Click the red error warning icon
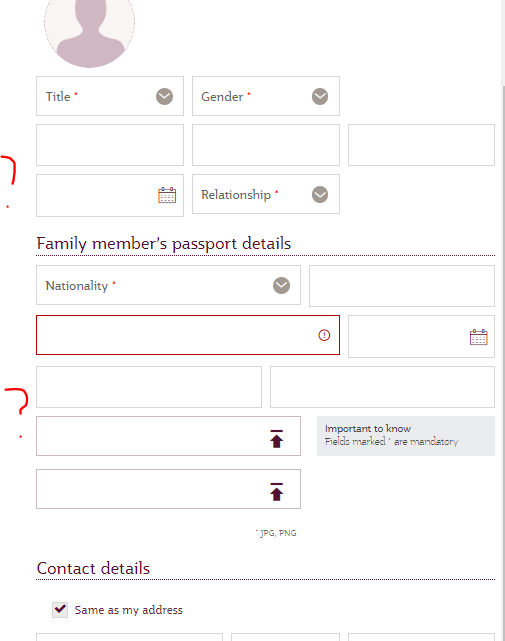Image resolution: width=505 pixels, height=641 pixels. coord(324,335)
